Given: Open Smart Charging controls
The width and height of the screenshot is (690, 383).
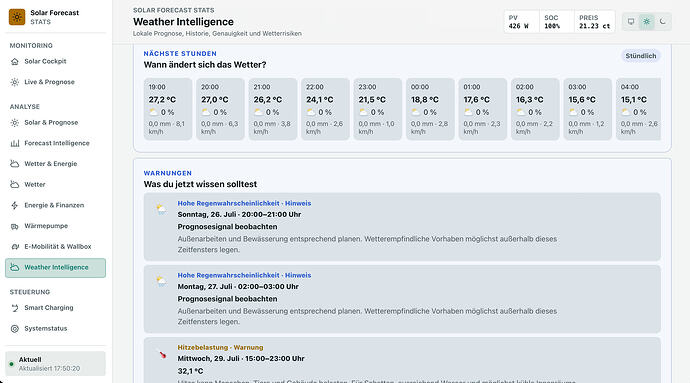Looking at the screenshot, I should coord(55,308).
